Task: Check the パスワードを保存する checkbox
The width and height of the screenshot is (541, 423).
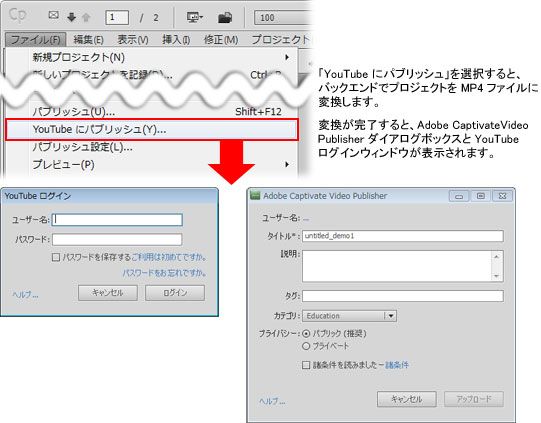Action: 56,257
